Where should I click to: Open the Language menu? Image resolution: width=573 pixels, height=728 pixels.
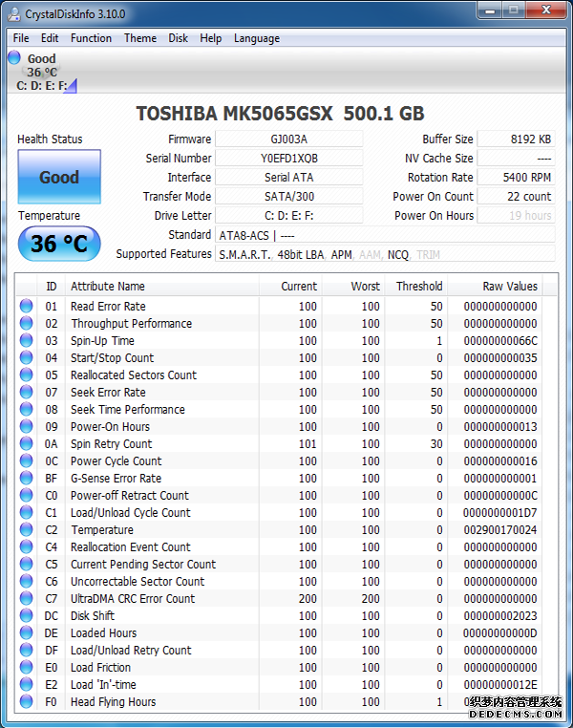pos(257,38)
